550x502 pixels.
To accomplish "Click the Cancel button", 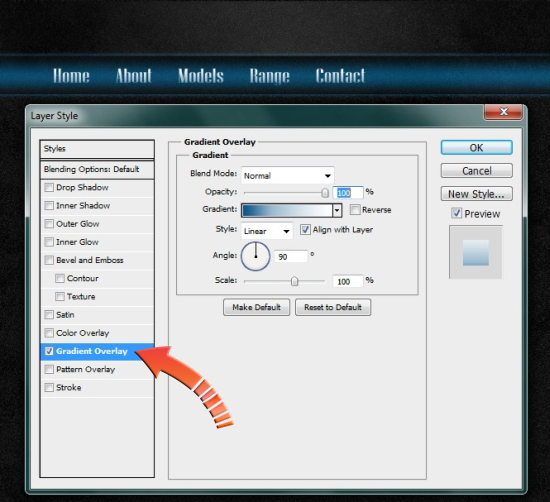I will (x=476, y=171).
